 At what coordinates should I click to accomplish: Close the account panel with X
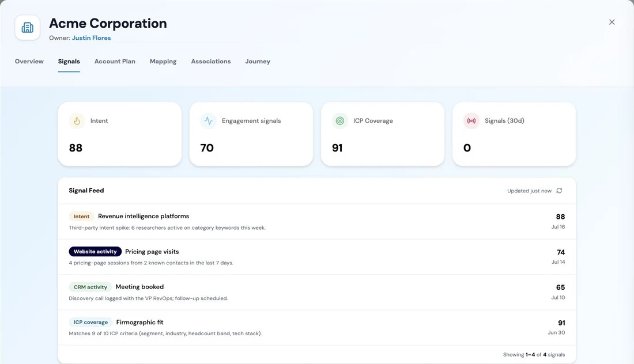[612, 22]
